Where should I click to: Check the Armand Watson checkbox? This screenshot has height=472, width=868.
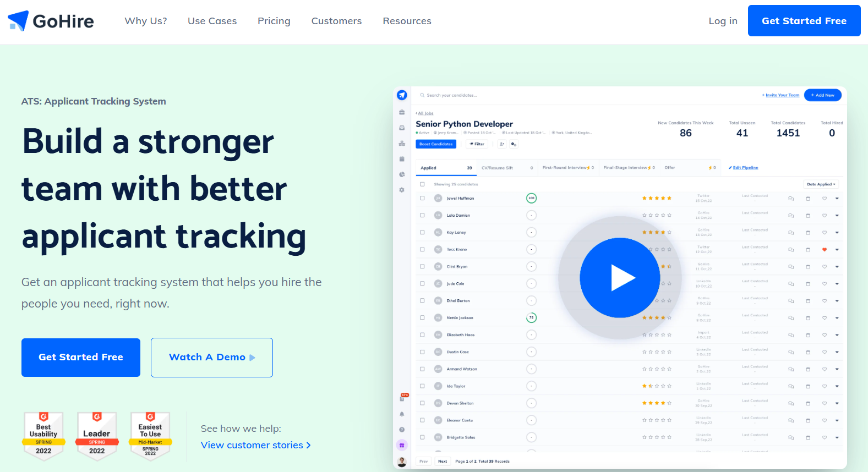tap(422, 369)
